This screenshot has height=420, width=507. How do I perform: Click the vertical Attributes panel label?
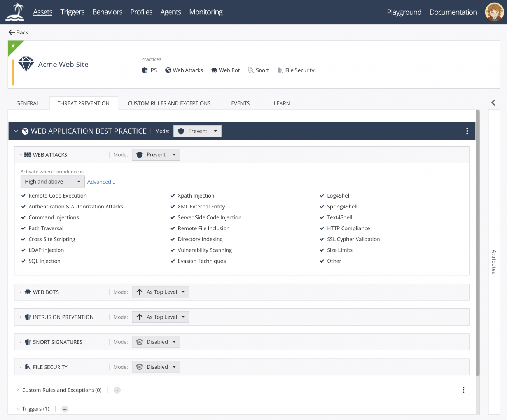pyautogui.click(x=494, y=262)
